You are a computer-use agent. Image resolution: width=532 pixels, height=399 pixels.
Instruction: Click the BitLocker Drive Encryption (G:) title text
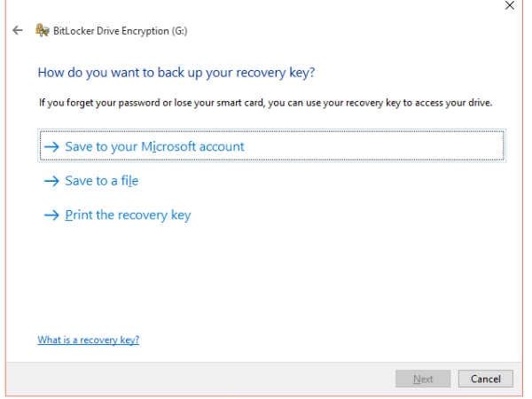(x=120, y=31)
